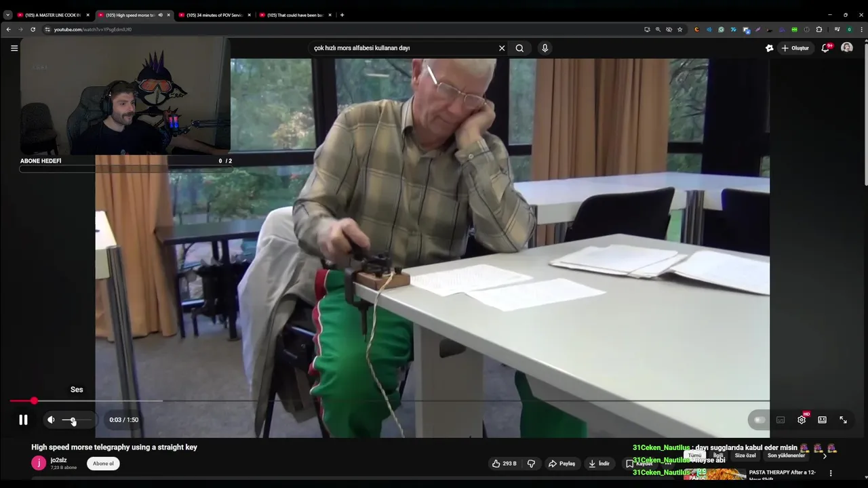Select the Tümü filter chip
The image size is (868, 488).
695,455
